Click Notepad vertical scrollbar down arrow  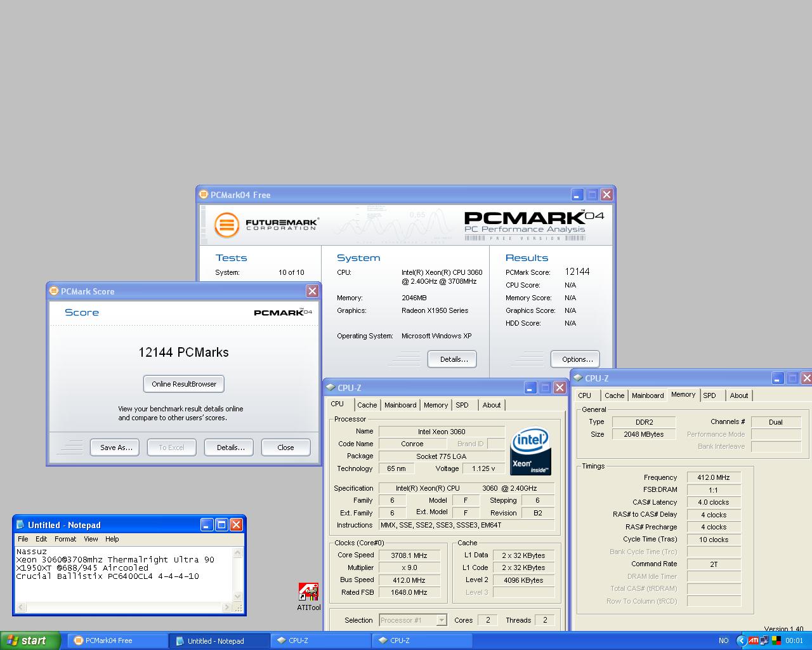[238, 596]
